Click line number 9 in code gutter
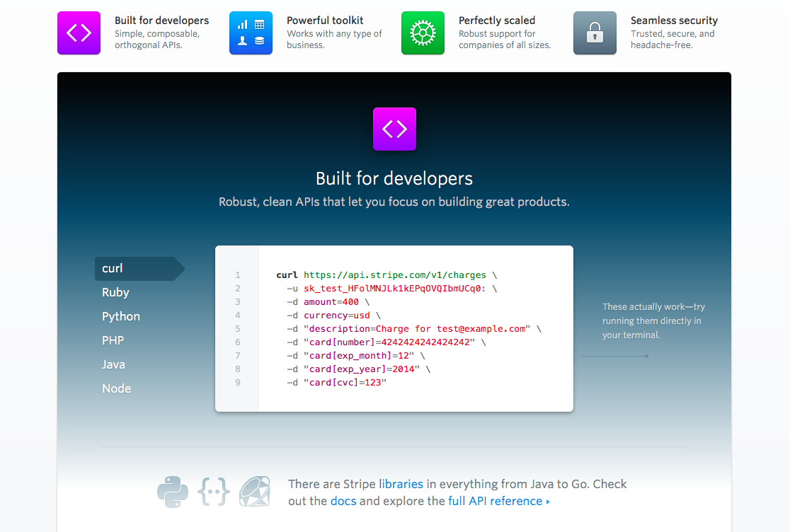790x532 pixels. [x=238, y=383]
